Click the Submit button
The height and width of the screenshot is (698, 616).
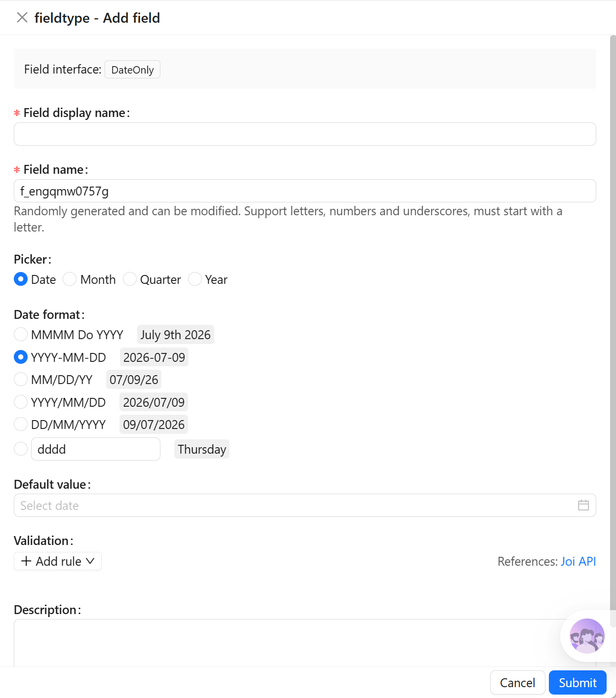click(577, 683)
